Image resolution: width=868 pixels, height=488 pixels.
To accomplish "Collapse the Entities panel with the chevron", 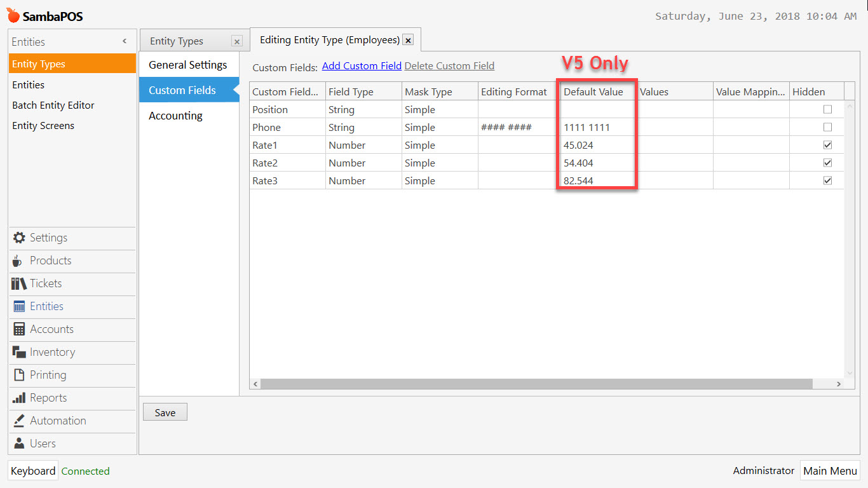I will tap(125, 41).
